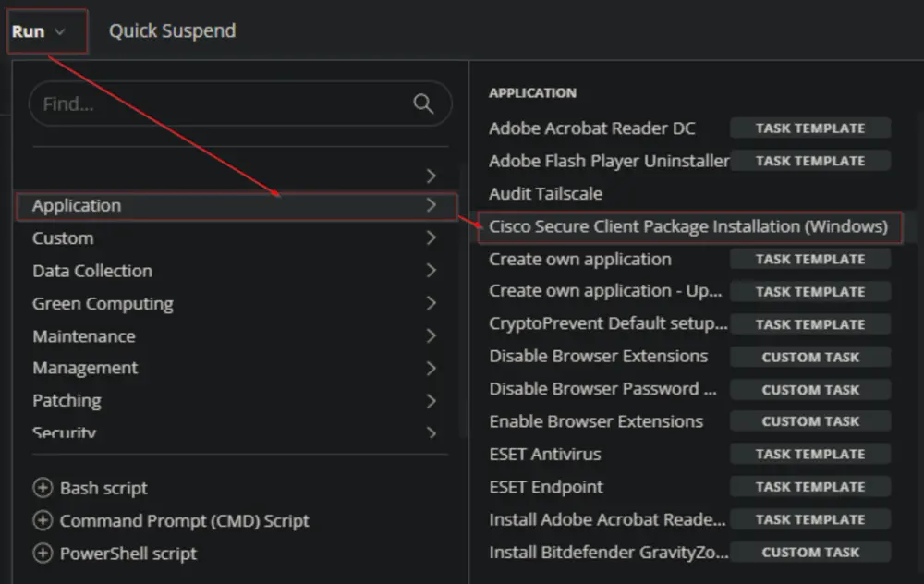Run Disable Browser Extensions task
Viewport: 924px width, 584px height.
tap(598, 357)
